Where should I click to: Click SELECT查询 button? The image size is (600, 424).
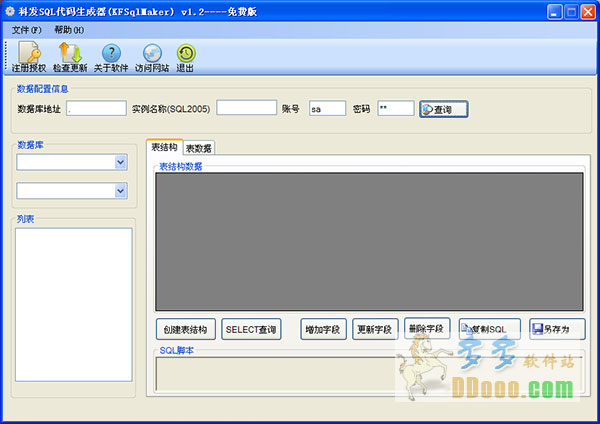[251, 329]
